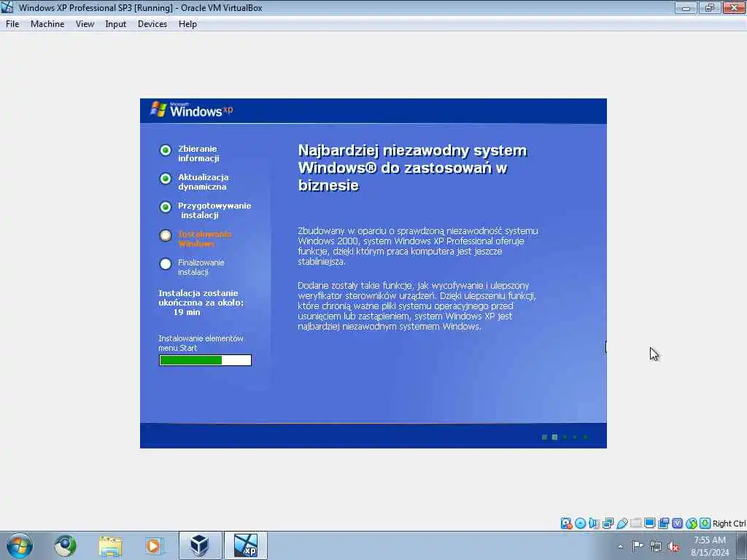
Task: Open the browser icon on the taskbar
Action: click(x=65, y=545)
